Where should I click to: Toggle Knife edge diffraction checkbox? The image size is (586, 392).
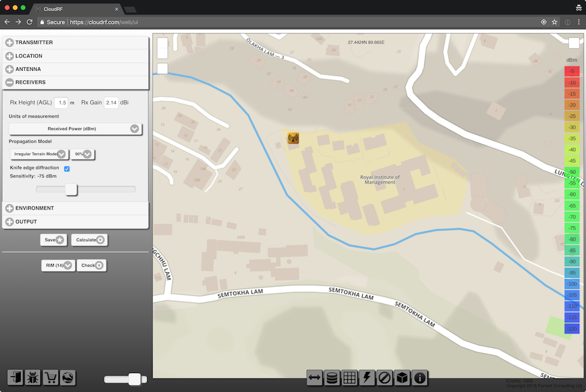pyautogui.click(x=67, y=168)
